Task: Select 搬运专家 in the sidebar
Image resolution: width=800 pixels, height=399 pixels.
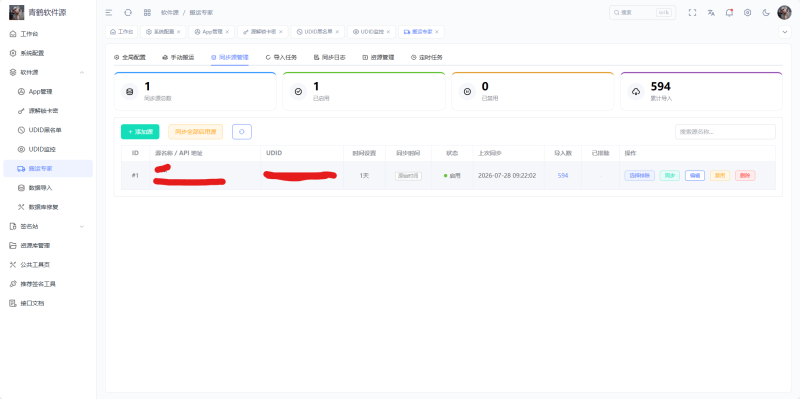Action: click(x=48, y=169)
